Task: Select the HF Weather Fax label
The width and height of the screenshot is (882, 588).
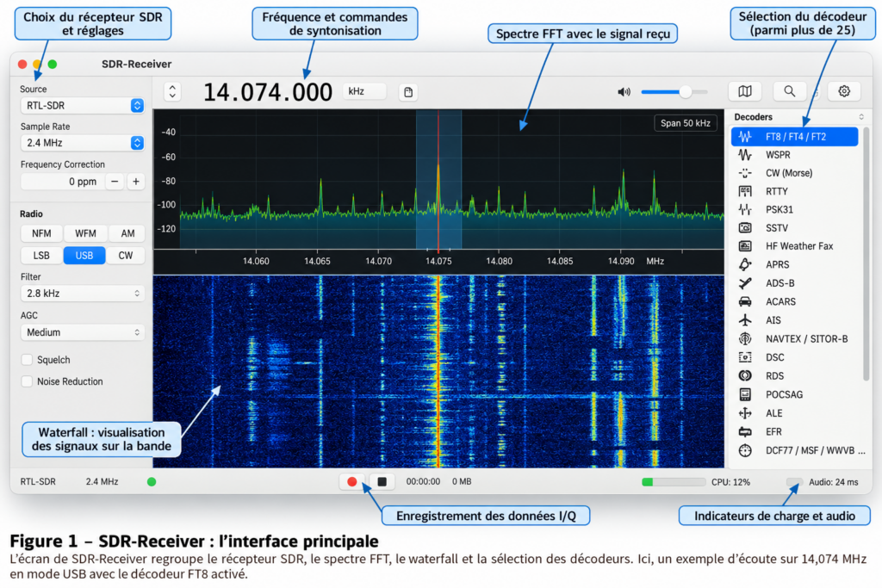Action: coord(799,246)
